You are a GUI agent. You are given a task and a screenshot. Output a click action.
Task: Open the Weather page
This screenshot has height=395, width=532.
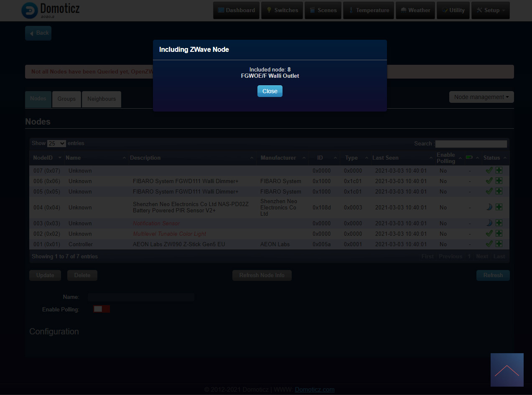tap(415, 10)
